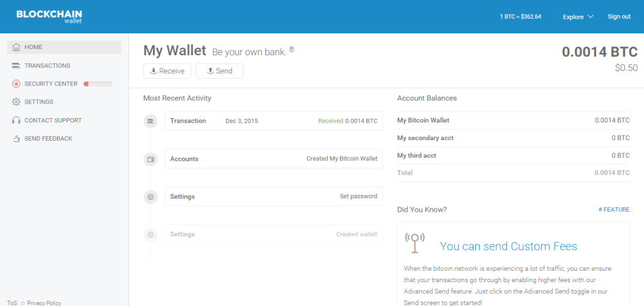Click the Send Feedback thumbs-up icon
The height and width of the screenshot is (306, 644).
16,139
